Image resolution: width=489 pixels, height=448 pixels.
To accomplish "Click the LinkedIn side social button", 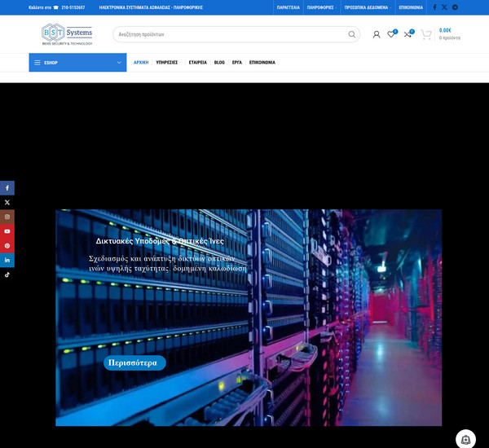I will (x=7, y=260).
